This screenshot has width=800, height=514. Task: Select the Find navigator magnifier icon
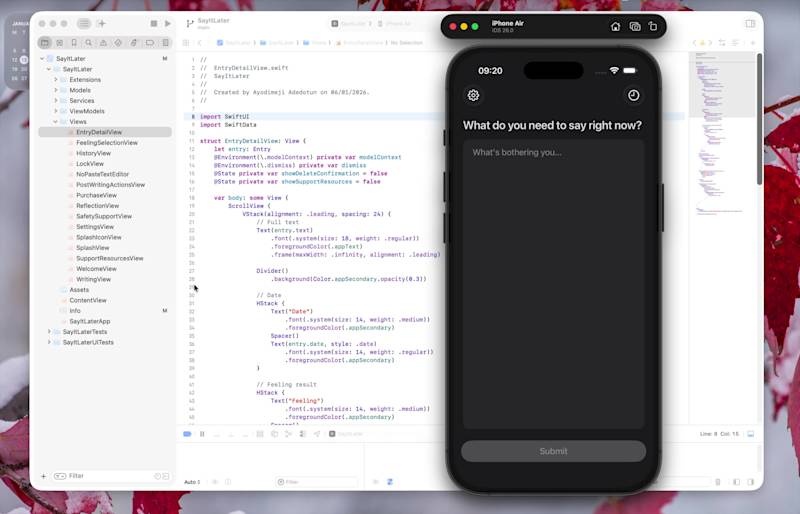[89, 43]
